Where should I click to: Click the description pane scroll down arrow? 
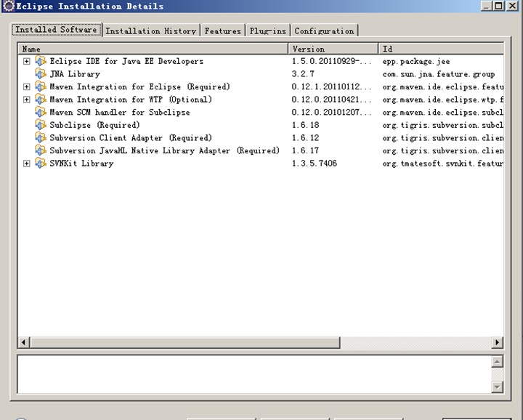497,387
